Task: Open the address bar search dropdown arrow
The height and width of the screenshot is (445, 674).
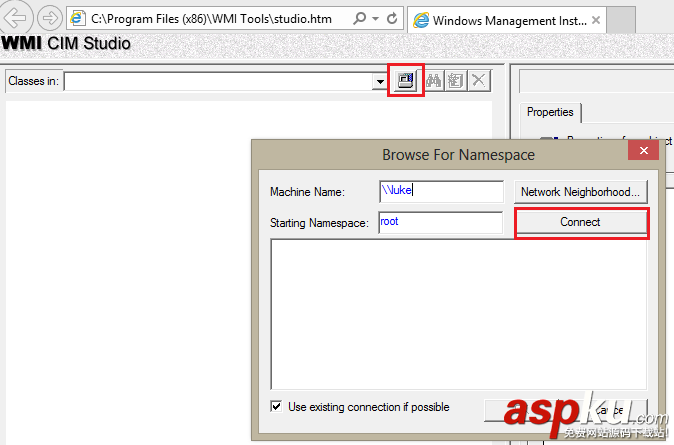Action: (375, 19)
